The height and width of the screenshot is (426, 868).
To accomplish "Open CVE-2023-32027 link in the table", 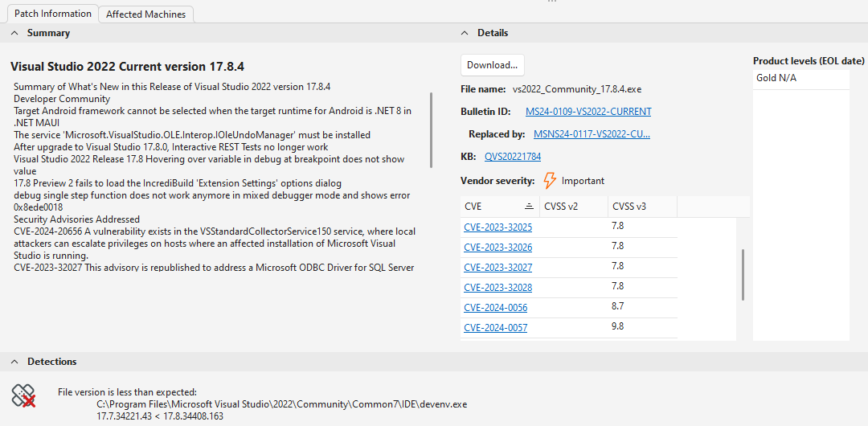I will click(x=498, y=268).
